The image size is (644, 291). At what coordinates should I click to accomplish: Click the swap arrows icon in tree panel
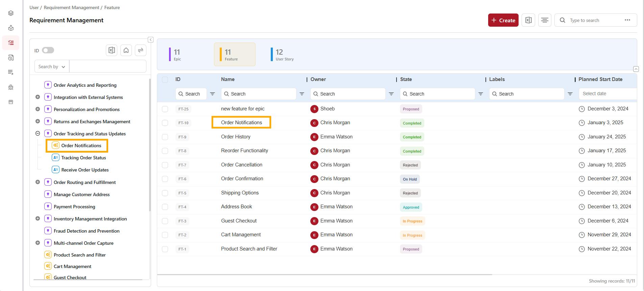point(140,50)
